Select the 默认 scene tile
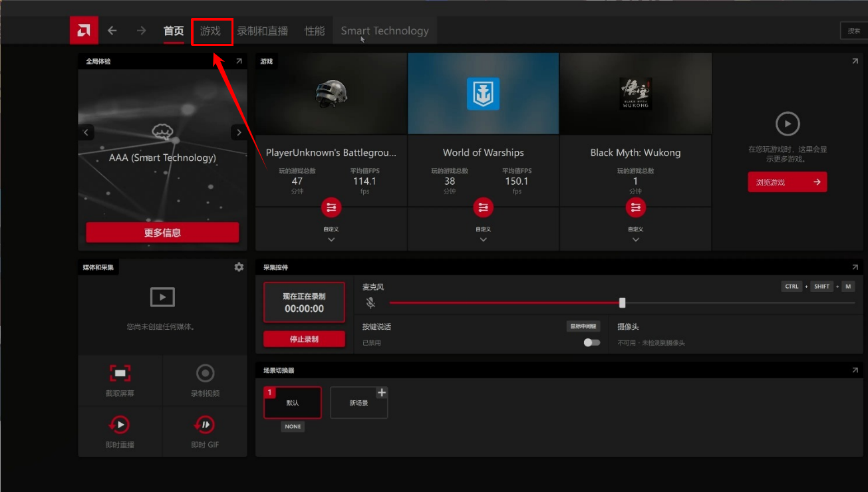Screen dimensions: 868x492 [293, 403]
